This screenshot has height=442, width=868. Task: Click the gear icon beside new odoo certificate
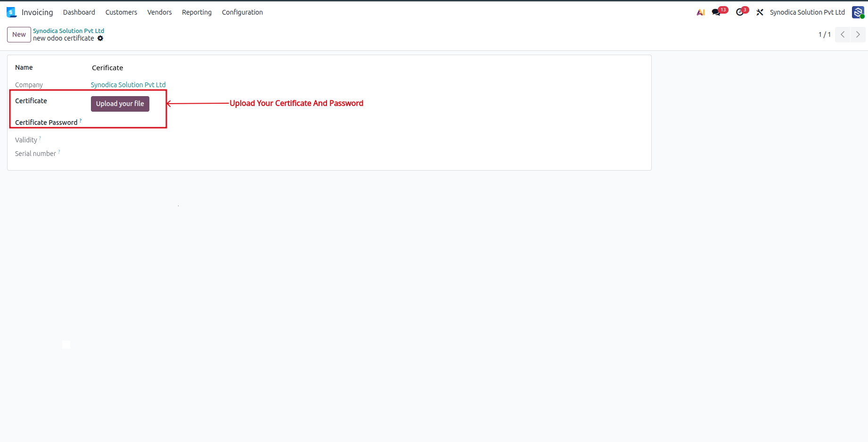[100, 38]
